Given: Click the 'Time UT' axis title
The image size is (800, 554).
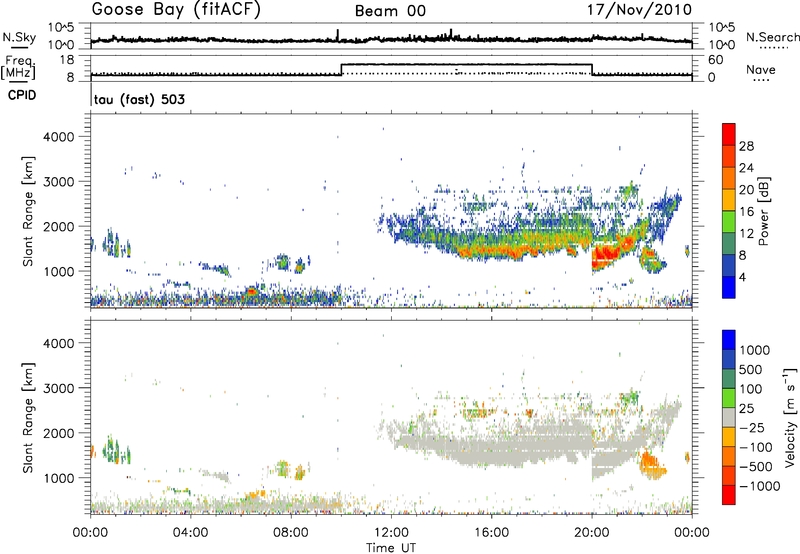Looking at the screenshot, I should click(x=391, y=548).
